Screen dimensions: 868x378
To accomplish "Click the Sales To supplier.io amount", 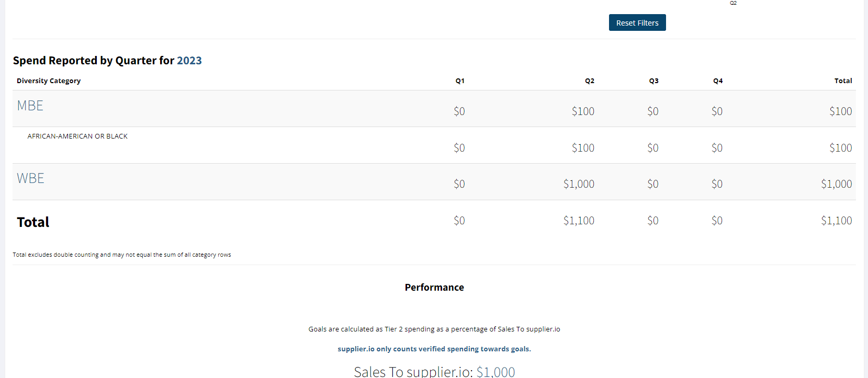I will click(x=495, y=372).
